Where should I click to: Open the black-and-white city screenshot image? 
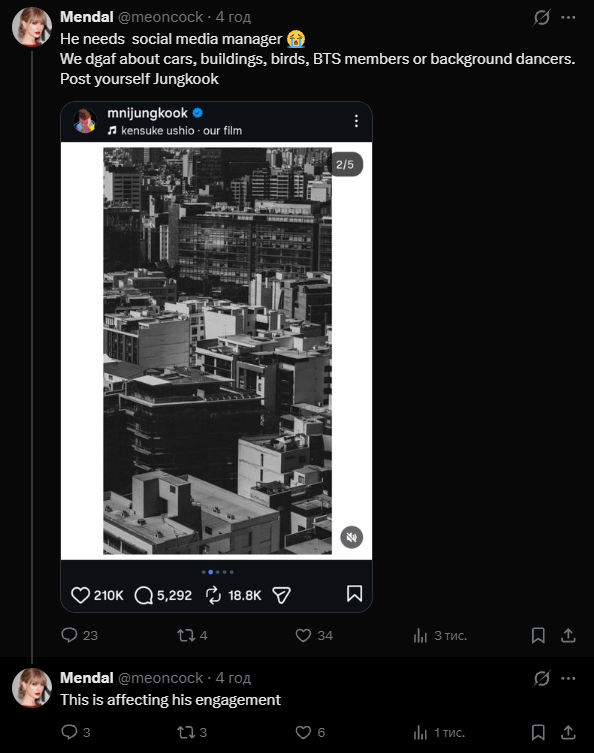(217, 351)
